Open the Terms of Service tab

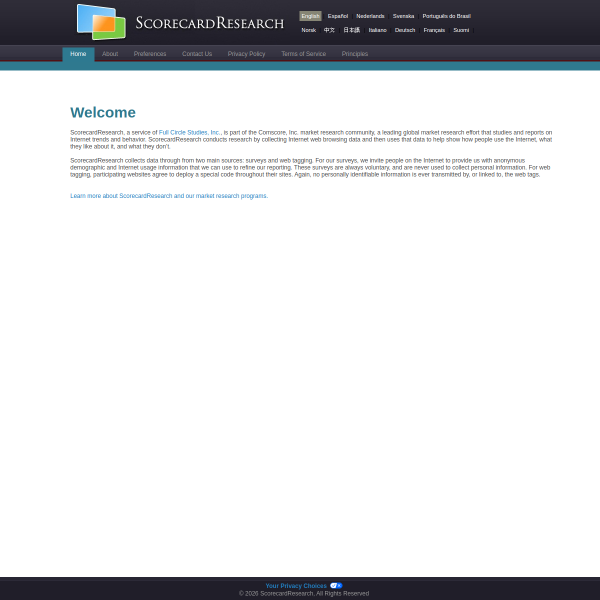click(304, 54)
